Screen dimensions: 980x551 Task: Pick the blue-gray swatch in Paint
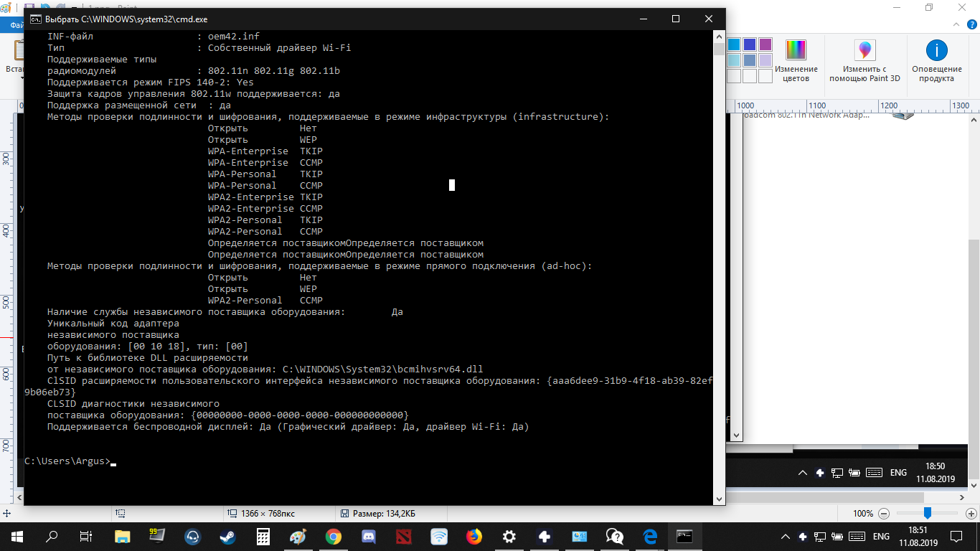coord(750,60)
